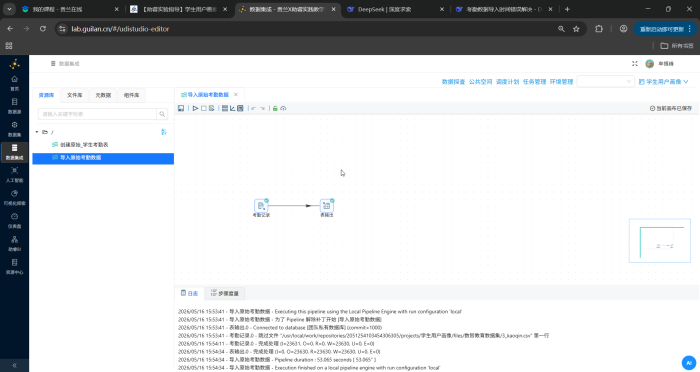
Task: Click the chart-line toolbar icon
Action: (x=233, y=108)
